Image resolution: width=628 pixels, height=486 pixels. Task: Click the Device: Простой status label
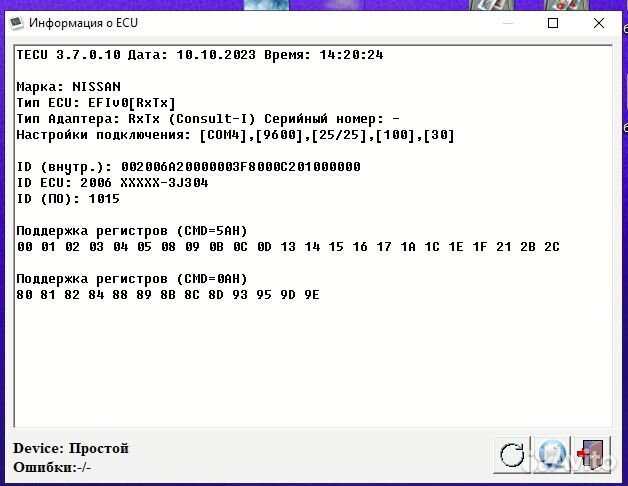tap(71, 448)
